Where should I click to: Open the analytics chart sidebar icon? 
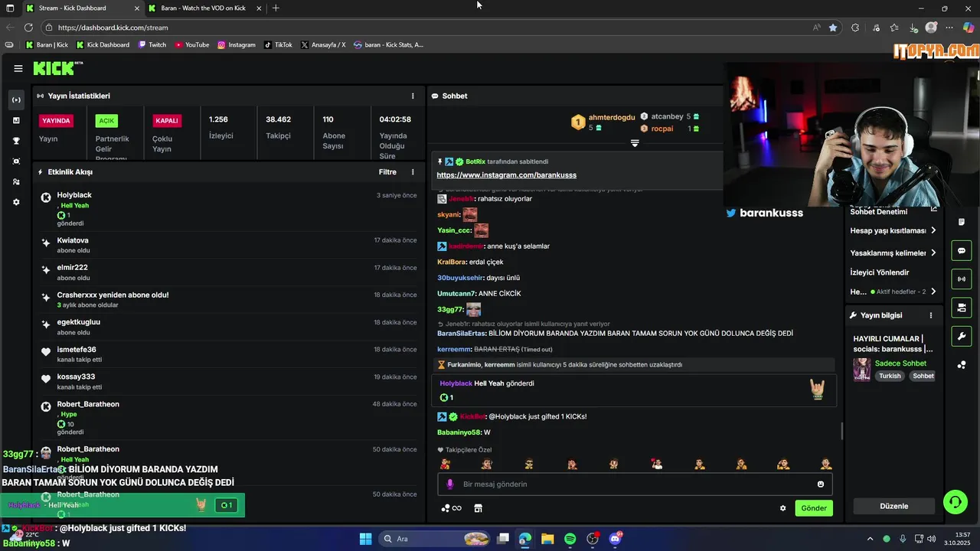point(16,120)
